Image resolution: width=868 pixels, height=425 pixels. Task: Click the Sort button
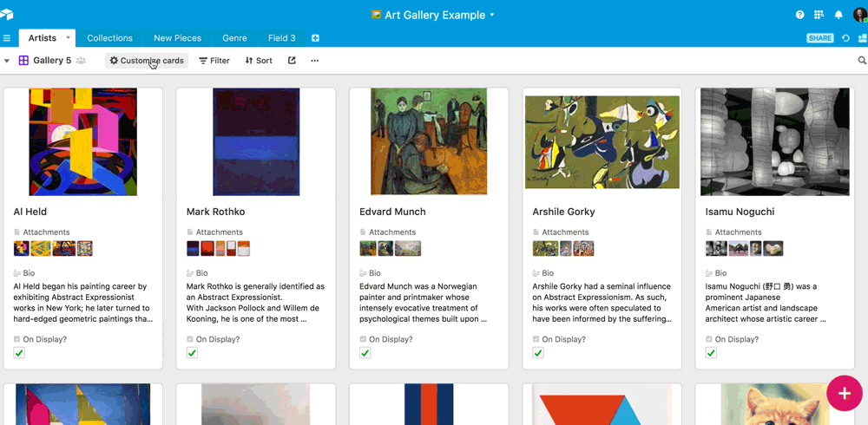[x=259, y=61]
